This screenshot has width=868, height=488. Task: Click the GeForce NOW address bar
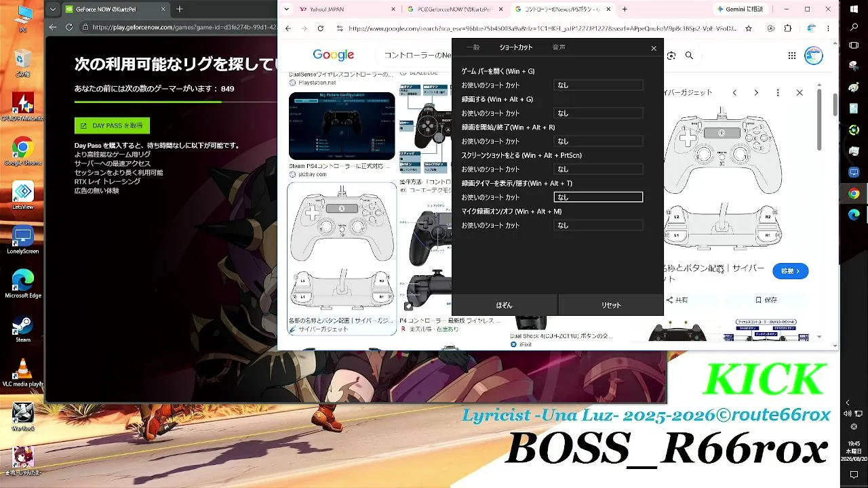tap(176, 27)
